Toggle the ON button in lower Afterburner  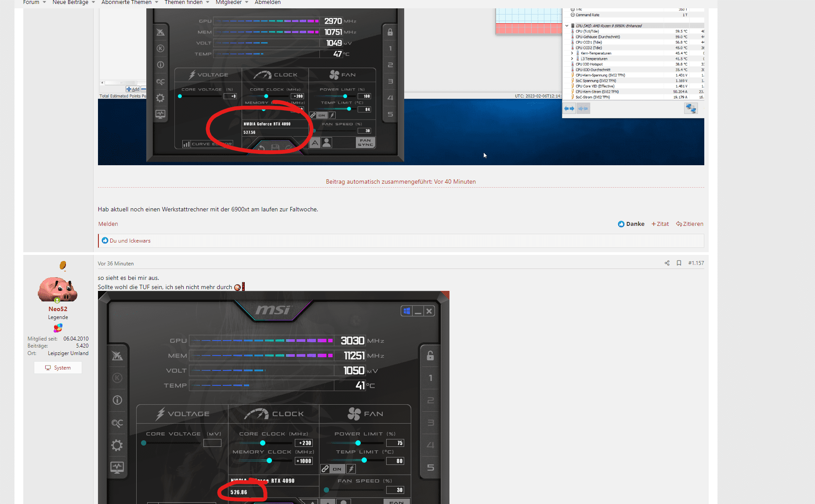tap(337, 469)
